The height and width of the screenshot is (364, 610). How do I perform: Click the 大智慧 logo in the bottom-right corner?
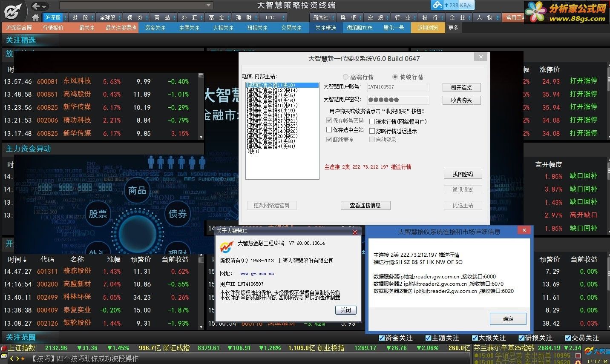click(x=597, y=351)
